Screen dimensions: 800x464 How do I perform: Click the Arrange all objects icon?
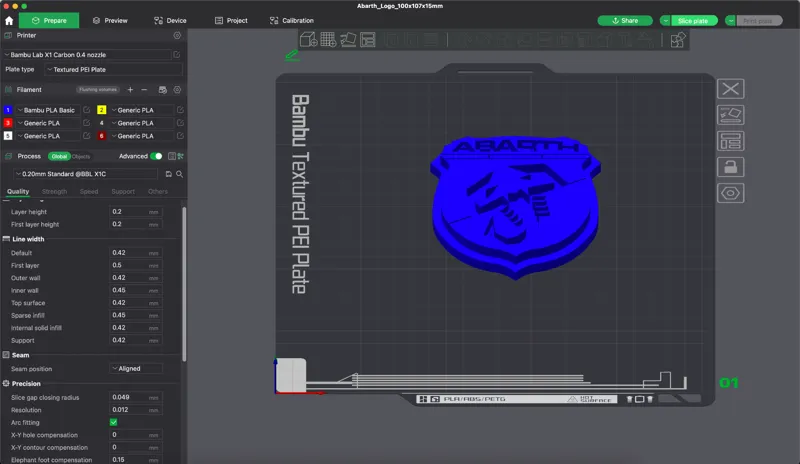[368, 39]
